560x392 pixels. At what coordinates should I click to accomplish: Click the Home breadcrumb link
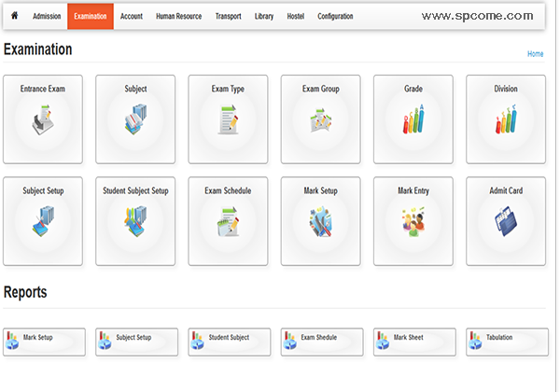pyautogui.click(x=535, y=54)
